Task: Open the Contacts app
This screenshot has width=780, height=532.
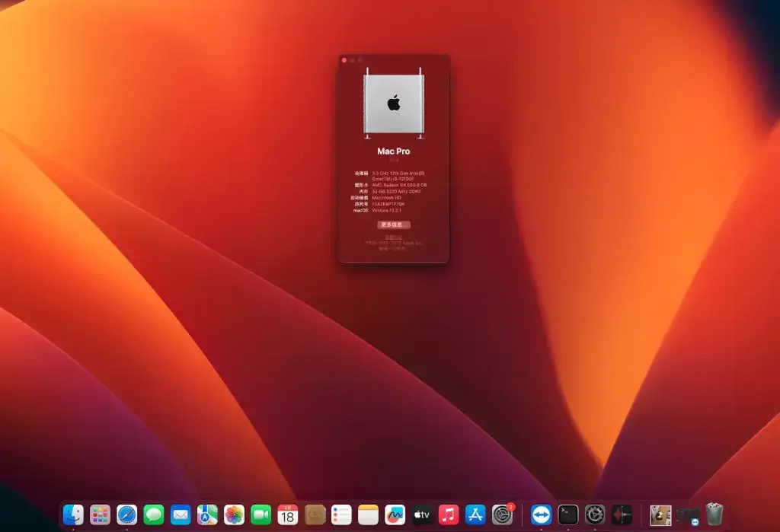Action: [x=315, y=515]
